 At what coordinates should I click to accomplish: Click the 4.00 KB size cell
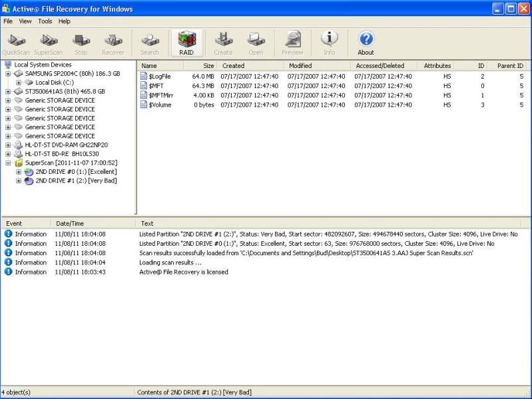204,95
